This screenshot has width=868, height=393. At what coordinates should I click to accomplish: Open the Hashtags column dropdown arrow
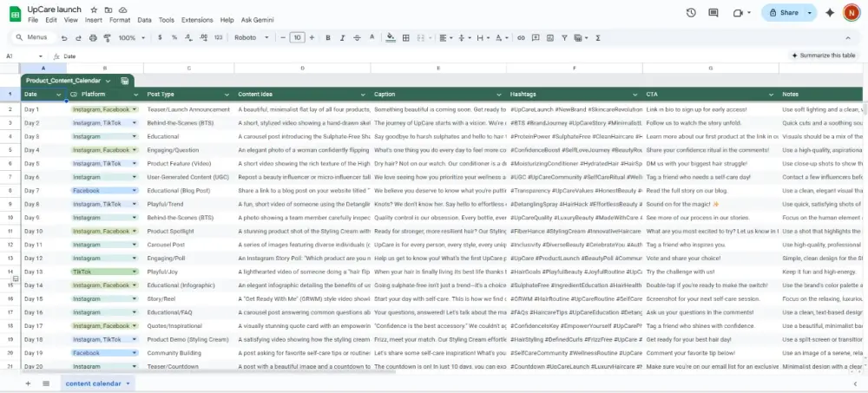(x=635, y=95)
